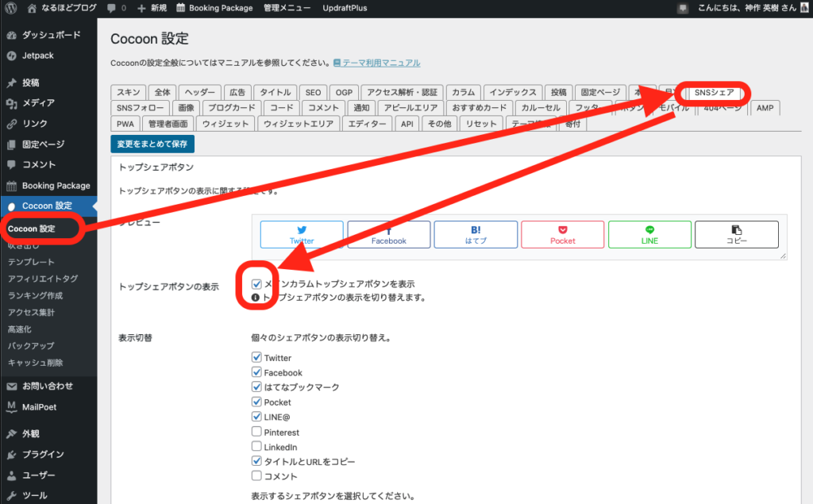Open the SNSフォロー tab
This screenshot has height=504, width=813.
click(x=140, y=108)
